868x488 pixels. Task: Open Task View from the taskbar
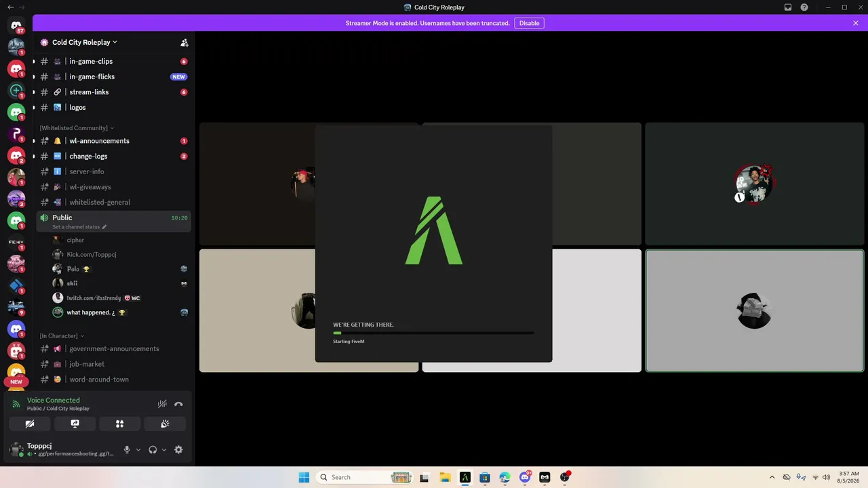click(x=425, y=477)
